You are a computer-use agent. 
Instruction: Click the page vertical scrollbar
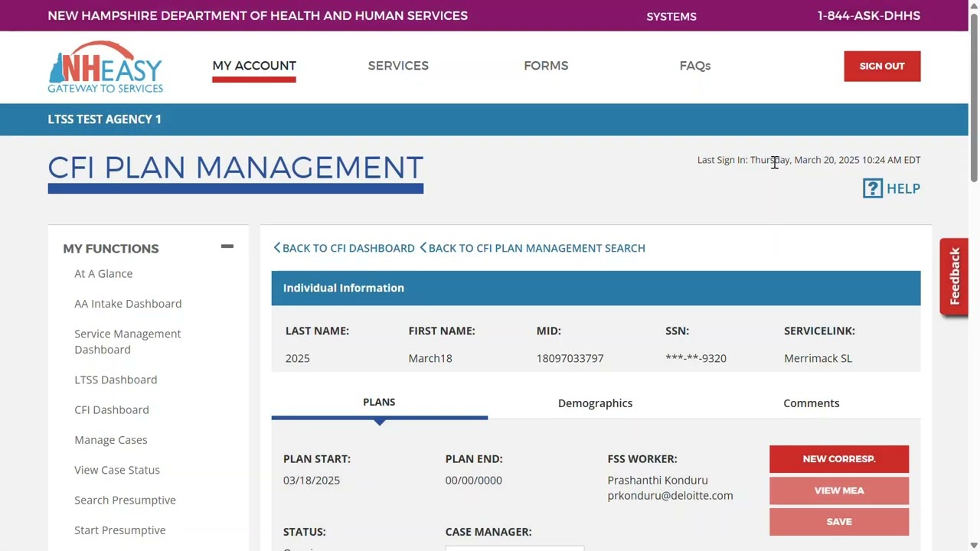974,98
